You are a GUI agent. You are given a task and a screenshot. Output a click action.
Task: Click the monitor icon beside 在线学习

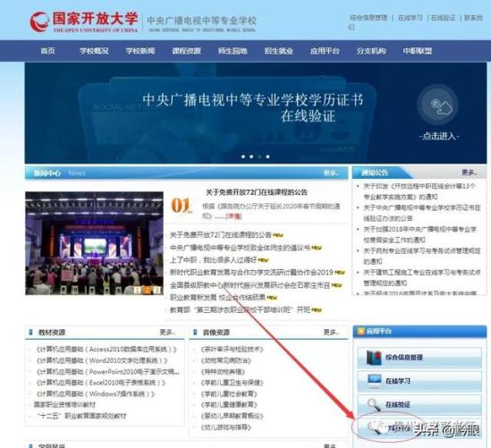point(375,381)
